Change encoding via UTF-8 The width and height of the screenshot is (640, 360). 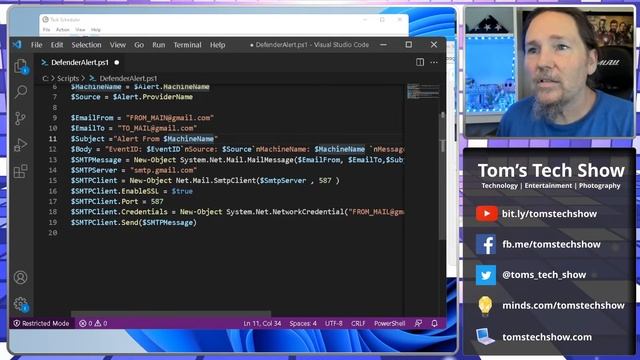333,323
